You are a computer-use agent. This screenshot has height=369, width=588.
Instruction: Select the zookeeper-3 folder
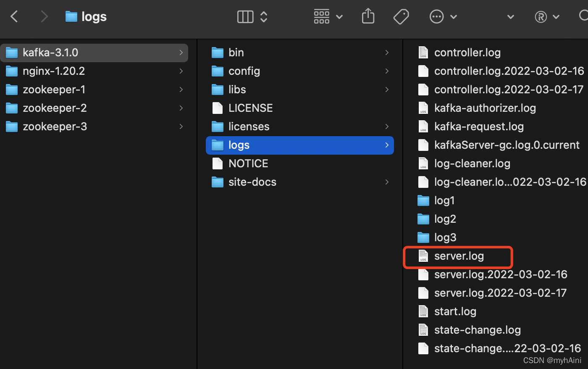click(x=94, y=127)
